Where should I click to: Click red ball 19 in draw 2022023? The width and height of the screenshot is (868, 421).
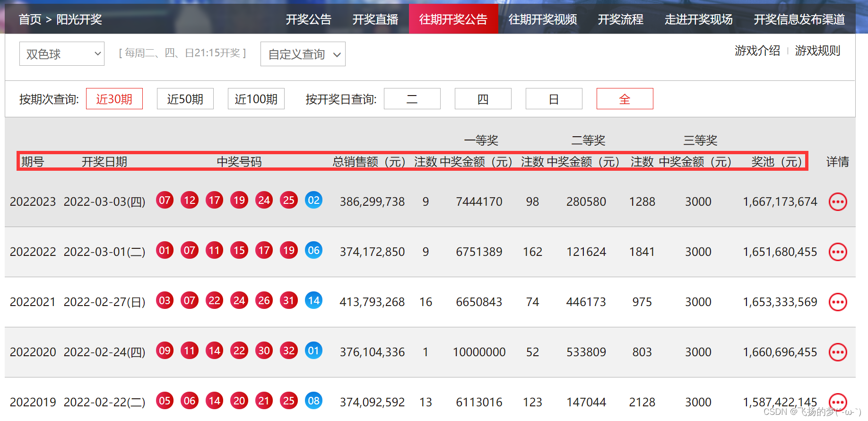coord(239,200)
